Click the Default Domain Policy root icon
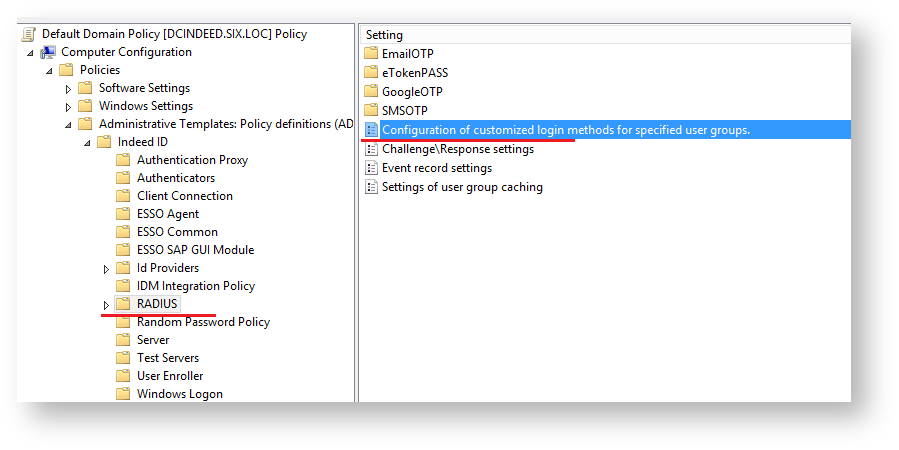 (x=29, y=34)
